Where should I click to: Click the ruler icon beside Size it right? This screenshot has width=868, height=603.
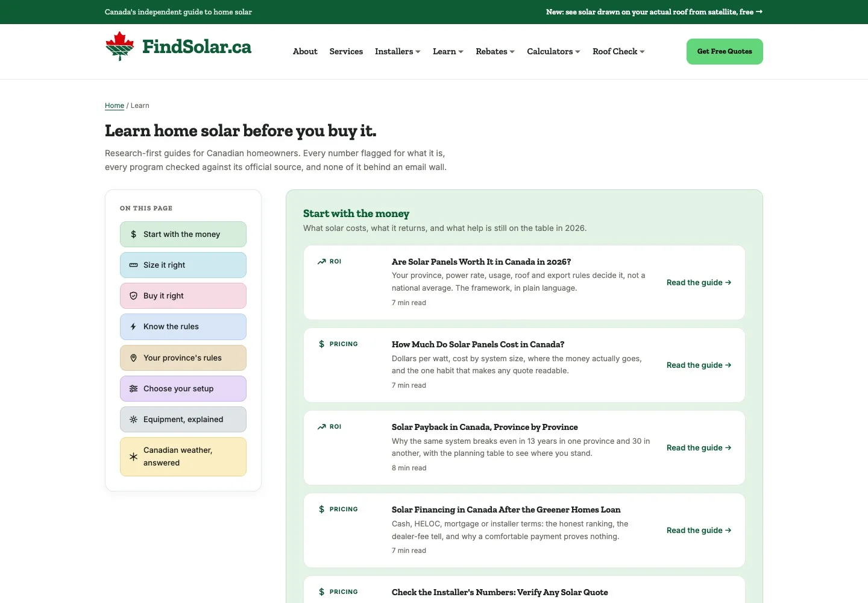[x=134, y=265]
